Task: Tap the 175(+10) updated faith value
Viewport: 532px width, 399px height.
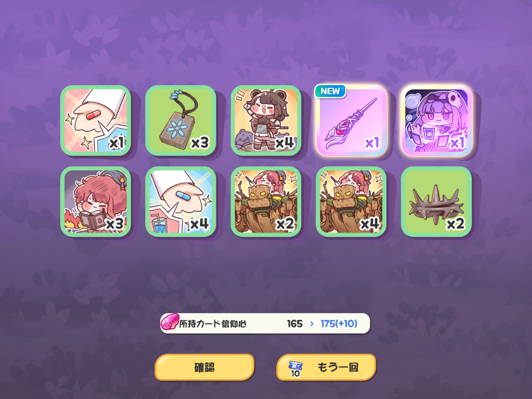Action: [x=339, y=324]
